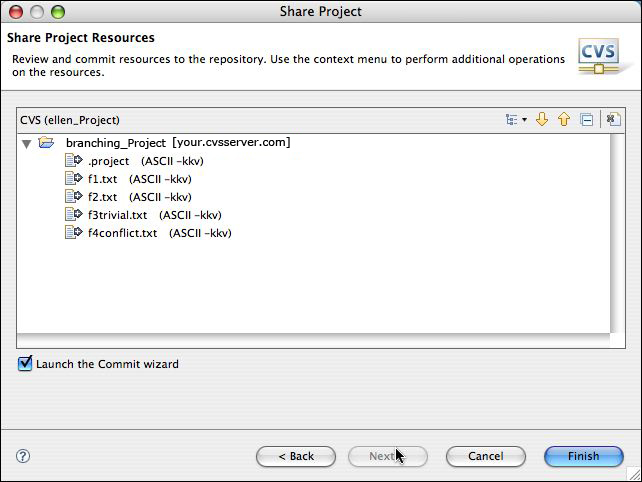Click the help question mark icon
The width and height of the screenshot is (642, 482).
tap(23, 456)
